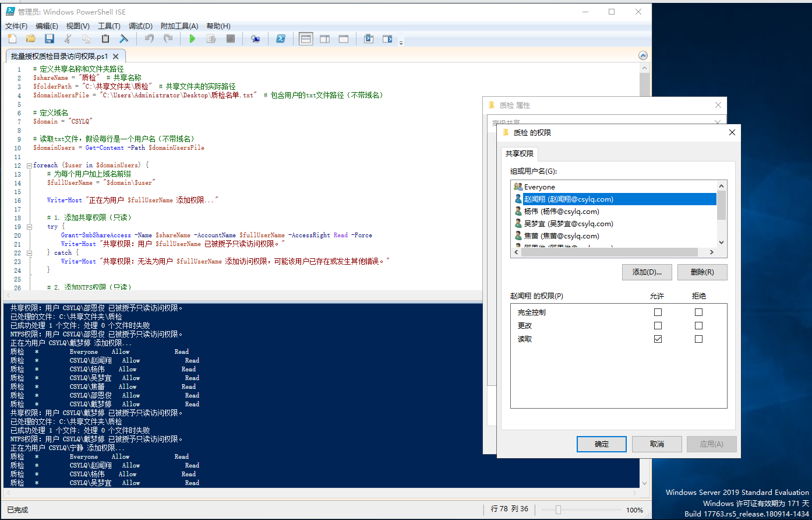Save the script with the floppy icon
This screenshot has width=812, height=520.
click(x=50, y=39)
